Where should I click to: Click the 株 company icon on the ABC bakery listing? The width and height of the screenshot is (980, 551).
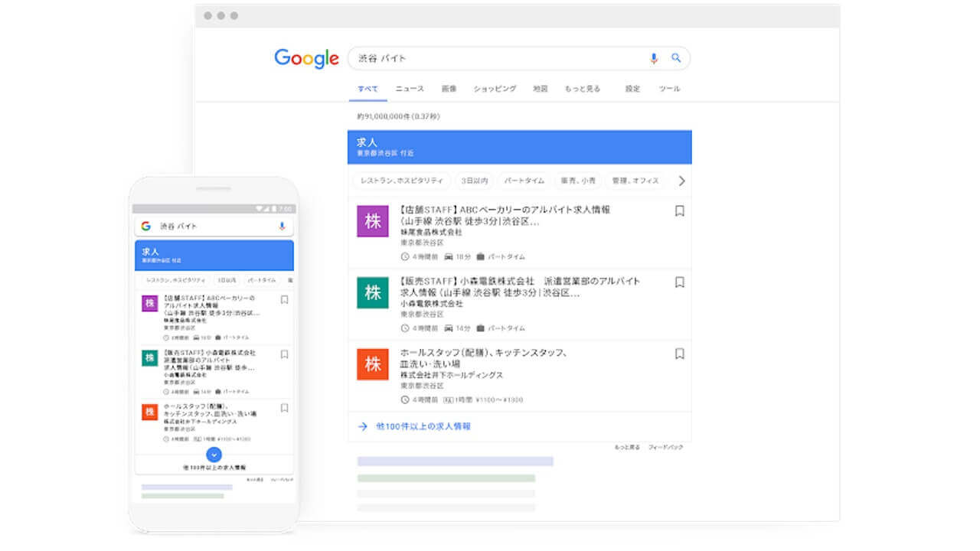coord(372,221)
